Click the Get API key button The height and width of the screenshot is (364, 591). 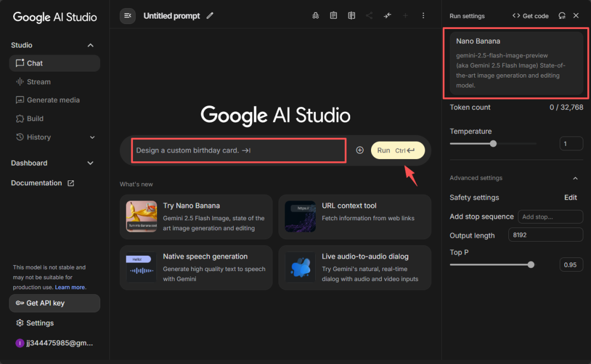(x=54, y=303)
